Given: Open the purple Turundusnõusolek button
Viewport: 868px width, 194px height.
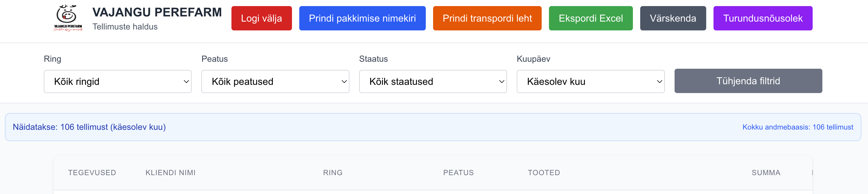Looking at the screenshot, I should (x=763, y=19).
